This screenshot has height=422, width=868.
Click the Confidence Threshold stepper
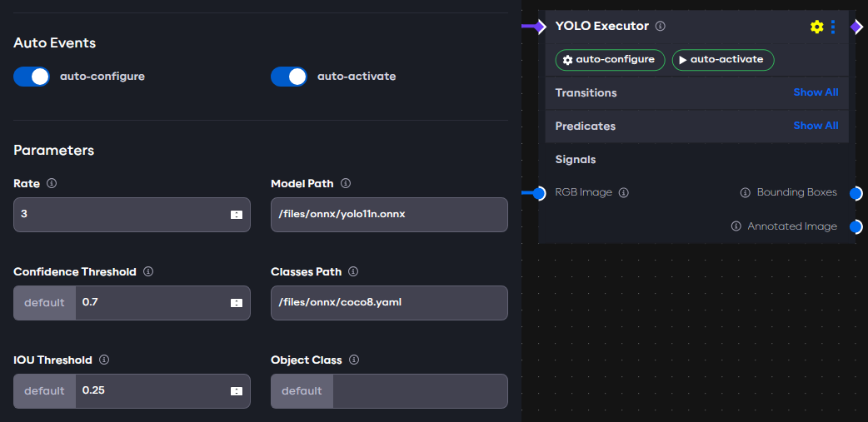tap(237, 303)
